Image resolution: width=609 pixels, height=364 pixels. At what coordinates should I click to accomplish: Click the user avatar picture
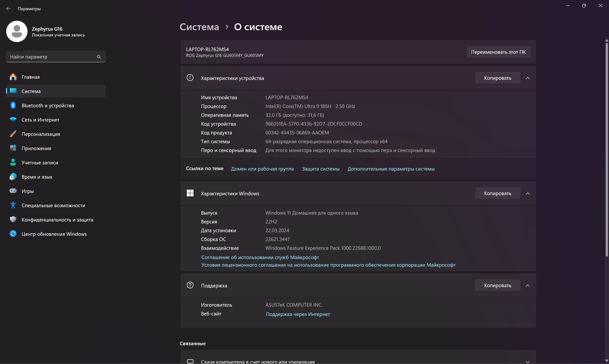17,31
